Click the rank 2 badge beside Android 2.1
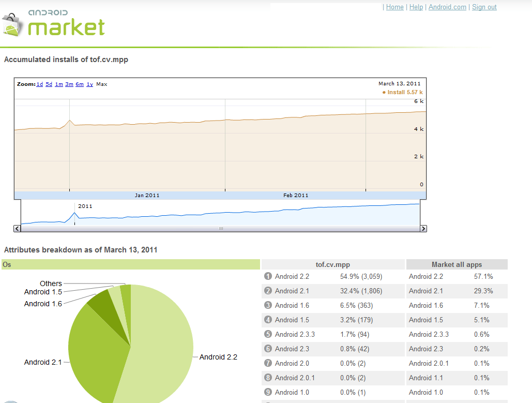Screen dimensions: 532x403 (268, 291)
